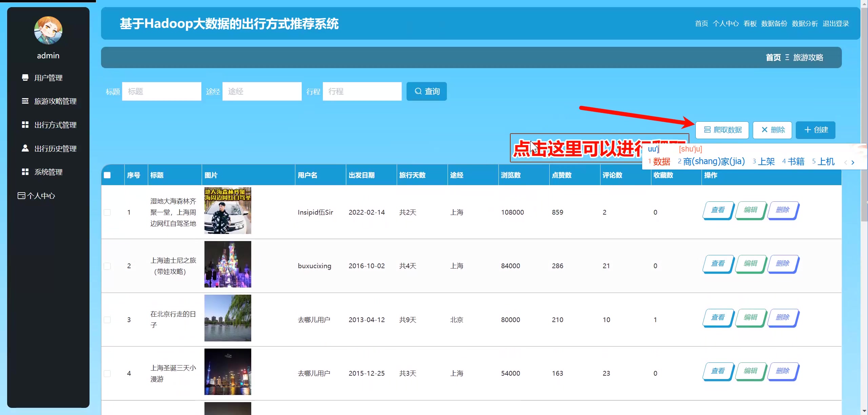This screenshot has width=868, height=415.
Task: Click the X icon on top 删除 button
Action: click(765, 130)
